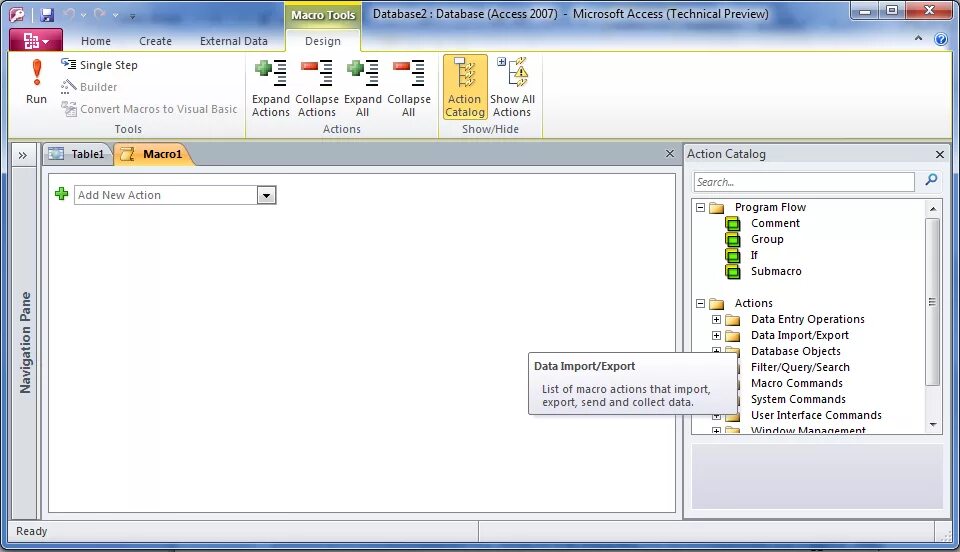Collapse the Actions folder node
The width and height of the screenshot is (960, 552).
[700, 303]
